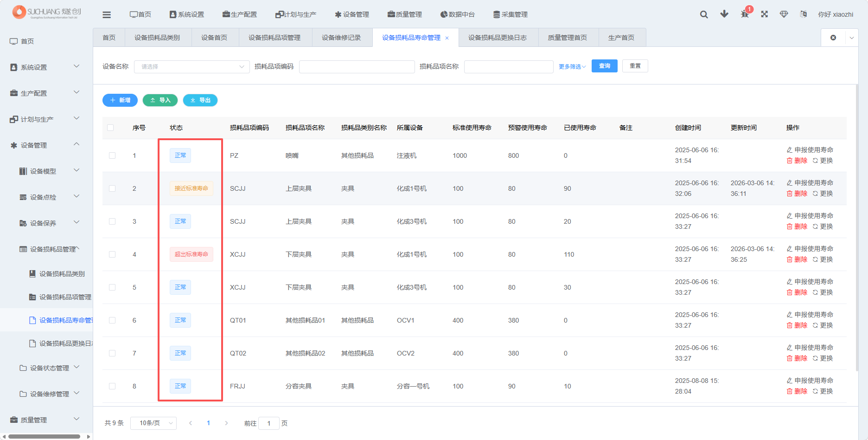868x440 pixels.
Task: Click the language translate icon in header
Action: [804, 14]
